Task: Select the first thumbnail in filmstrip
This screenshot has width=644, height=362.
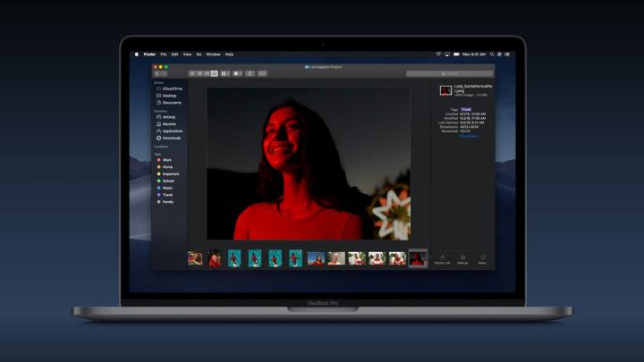Action: (195, 258)
